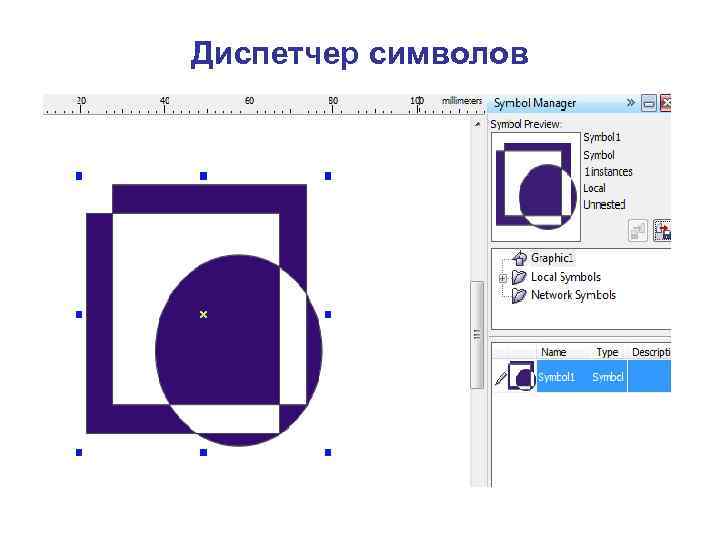Click the Graphic1 home icon

tap(519, 258)
